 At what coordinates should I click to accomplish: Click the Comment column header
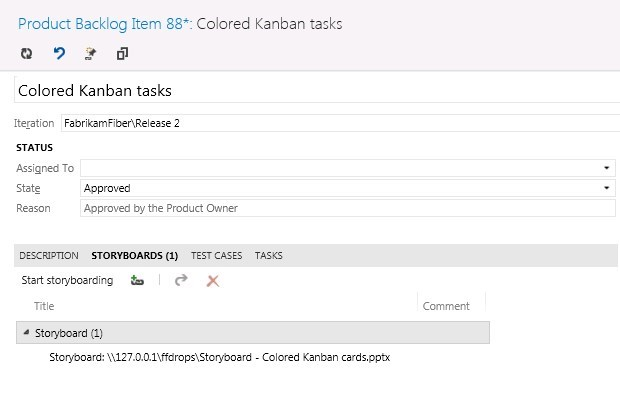[x=446, y=306]
